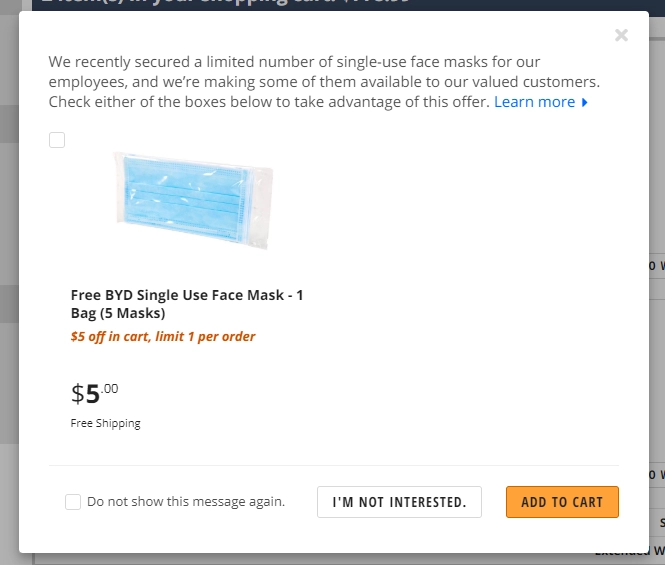The height and width of the screenshot is (565, 665).
Task: Check the BYD face mask offer box
Action: pos(57,140)
